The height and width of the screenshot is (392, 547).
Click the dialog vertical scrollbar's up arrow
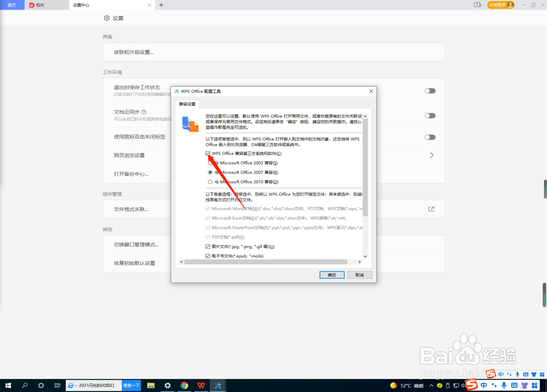pos(365,116)
